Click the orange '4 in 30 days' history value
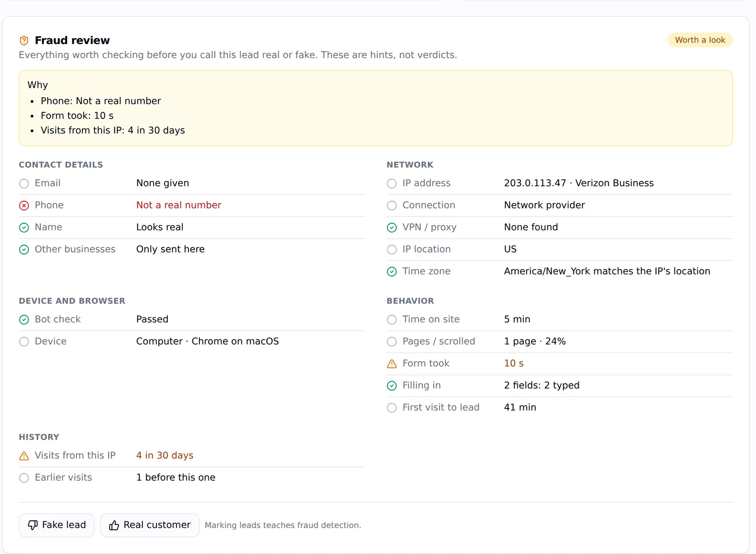The width and height of the screenshot is (756, 554). 164,455
